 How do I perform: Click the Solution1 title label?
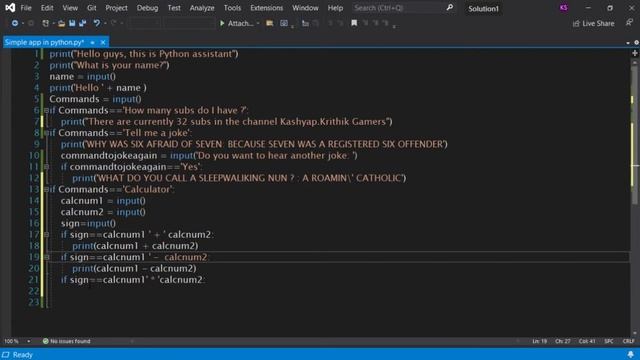point(483,9)
